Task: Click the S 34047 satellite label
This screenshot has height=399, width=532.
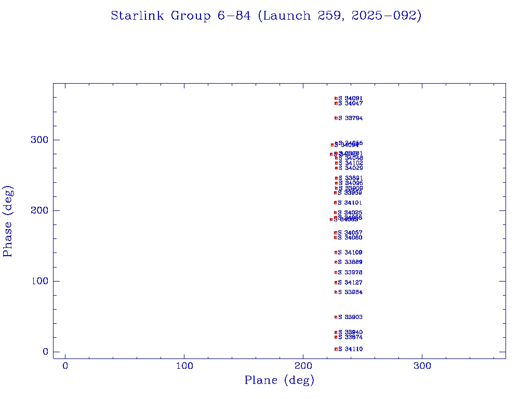Action: [351, 103]
